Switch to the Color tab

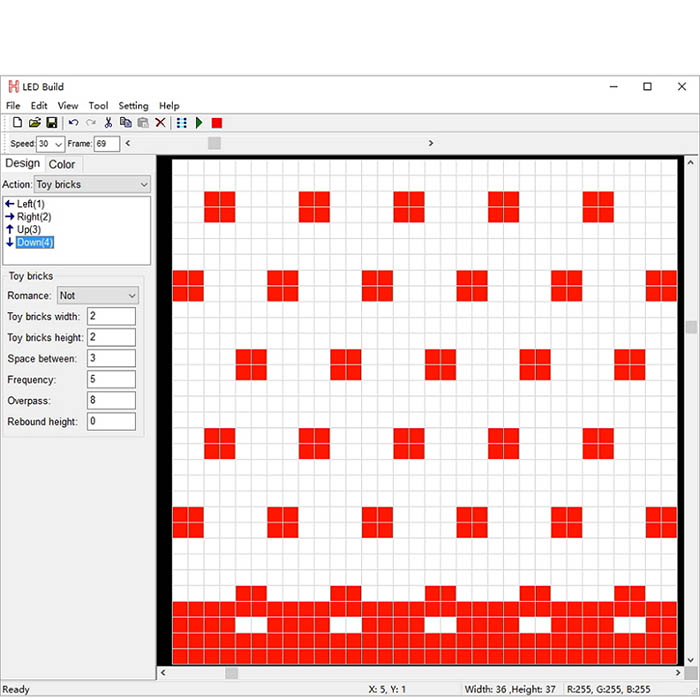[x=62, y=164]
